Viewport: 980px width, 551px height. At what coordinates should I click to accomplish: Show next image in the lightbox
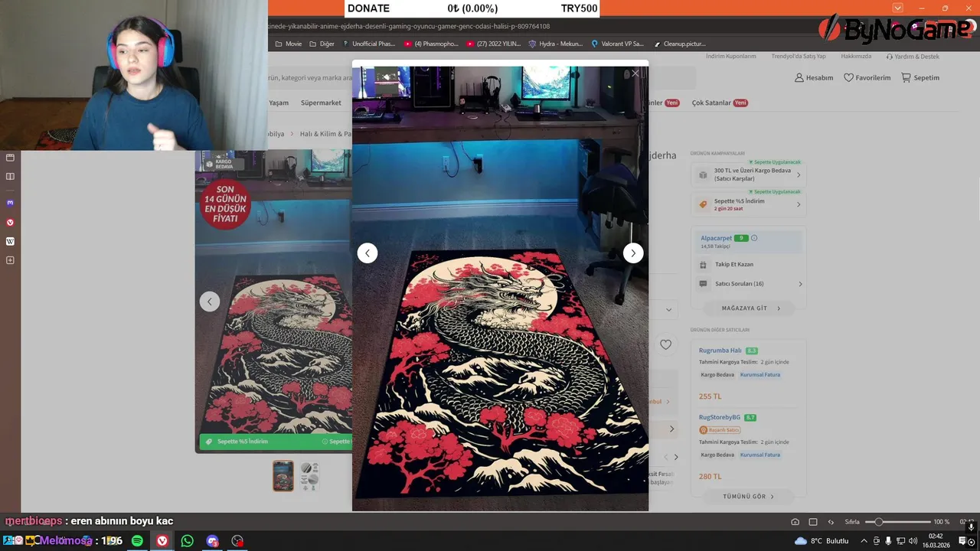click(x=633, y=253)
